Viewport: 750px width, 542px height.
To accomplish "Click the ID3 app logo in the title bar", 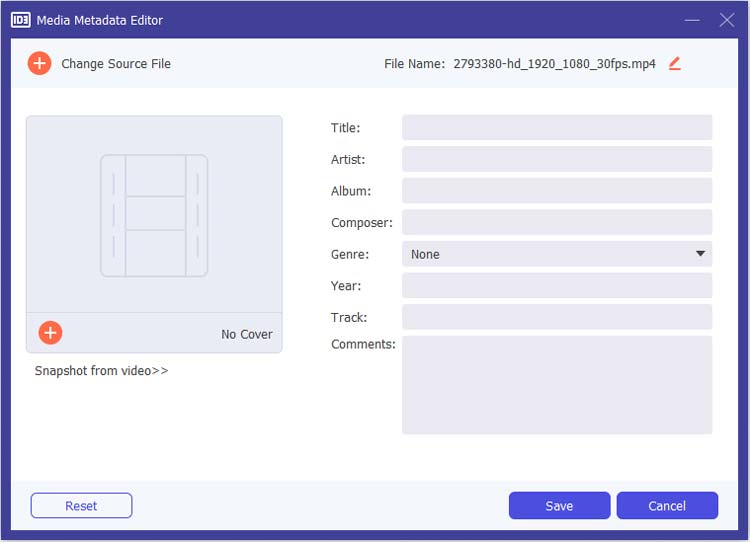I will [x=21, y=20].
